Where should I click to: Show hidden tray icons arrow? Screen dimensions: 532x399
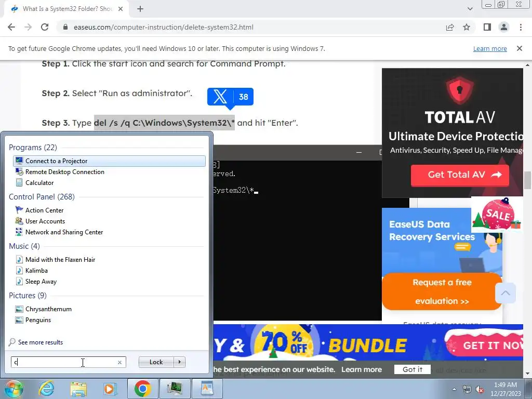tap(454, 389)
